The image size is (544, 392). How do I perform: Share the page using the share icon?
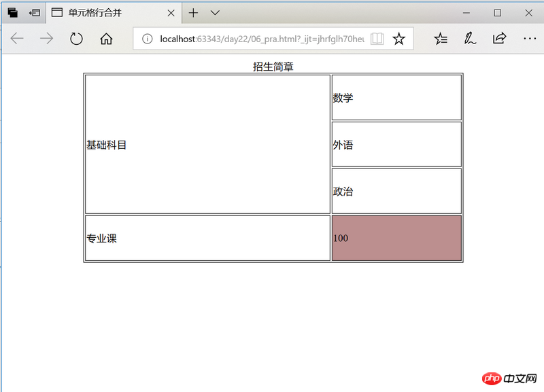coord(498,39)
